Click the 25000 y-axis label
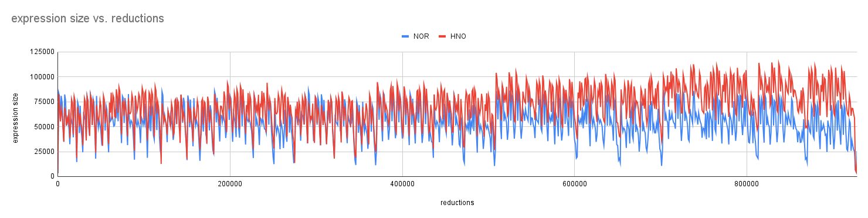 43,152
